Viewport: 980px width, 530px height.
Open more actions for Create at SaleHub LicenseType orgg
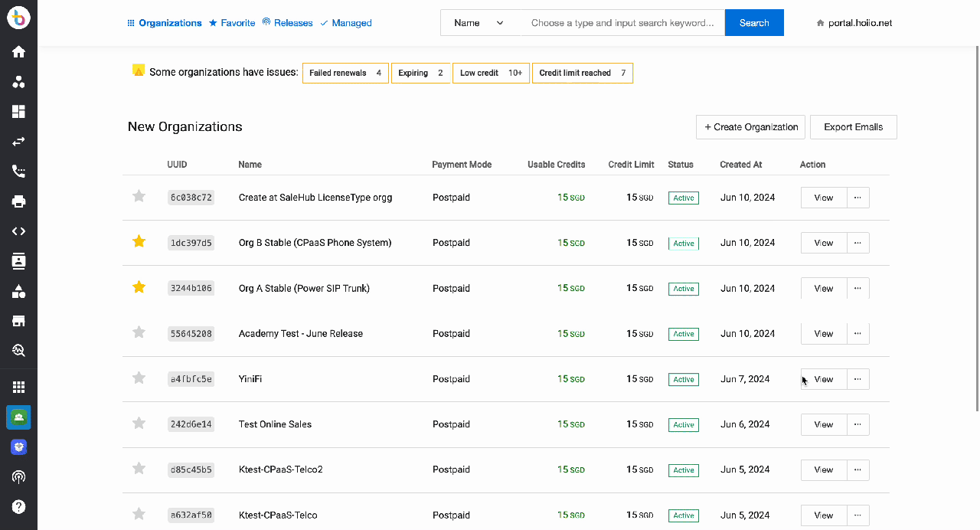tap(857, 198)
